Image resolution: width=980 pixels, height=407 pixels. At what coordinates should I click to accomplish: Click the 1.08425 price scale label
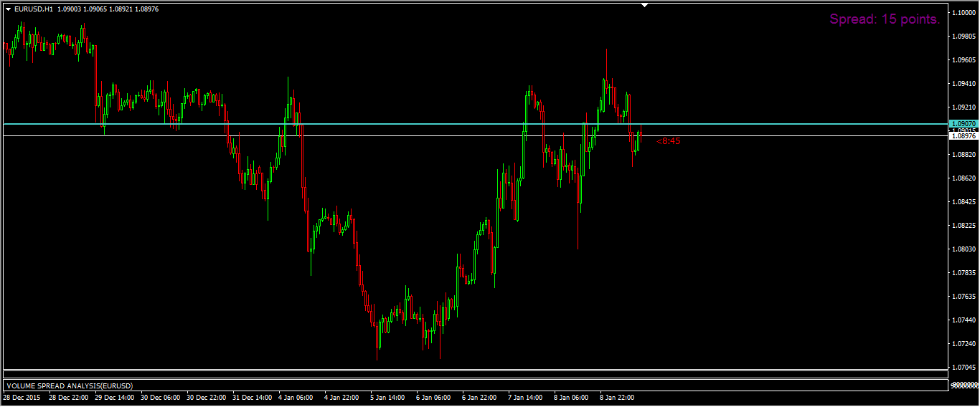(x=965, y=201)
